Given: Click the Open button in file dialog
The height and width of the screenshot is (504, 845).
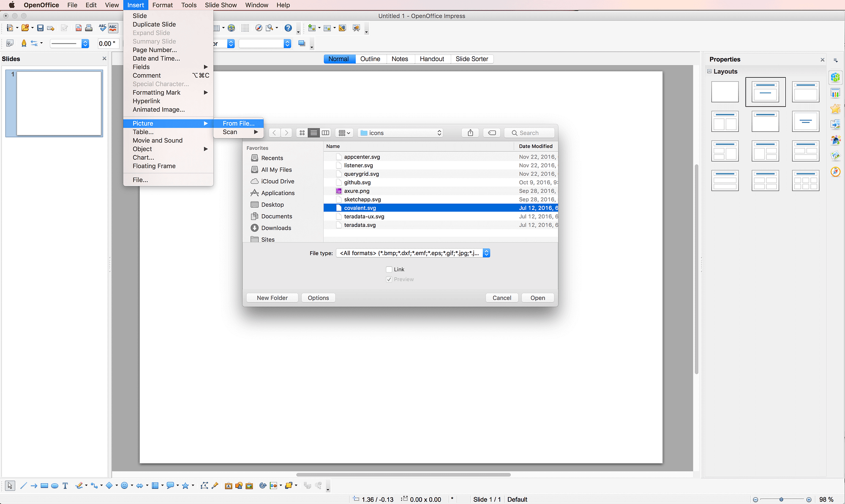Looking at the screenshot, I should coord(537,298).
